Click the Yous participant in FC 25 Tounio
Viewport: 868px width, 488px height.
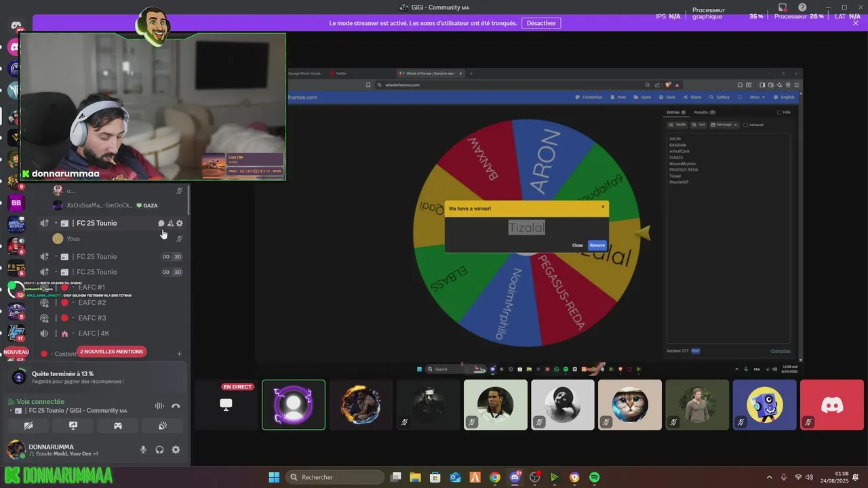point(73,239)
